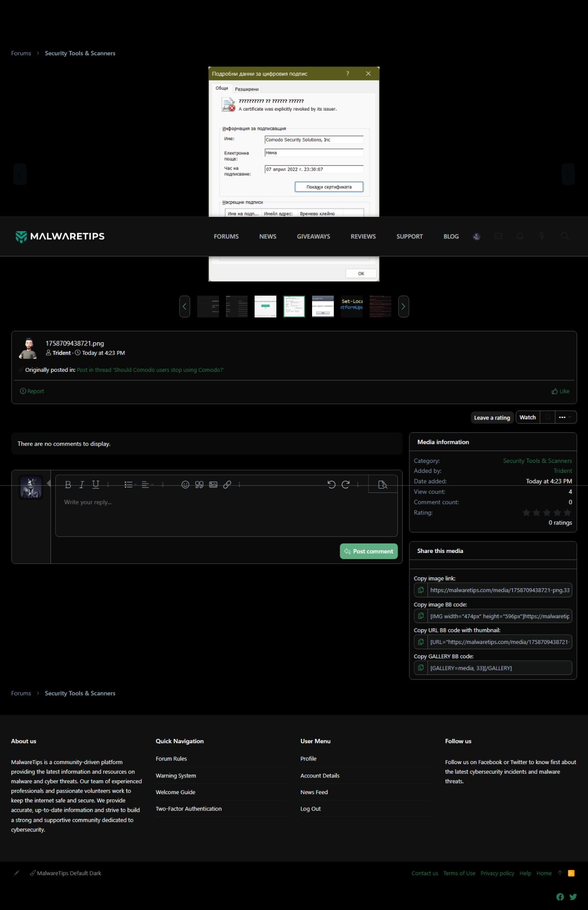588x910 pixels.
Task: Open the list dropdown in editor
Action: click(x=130, y=484)
